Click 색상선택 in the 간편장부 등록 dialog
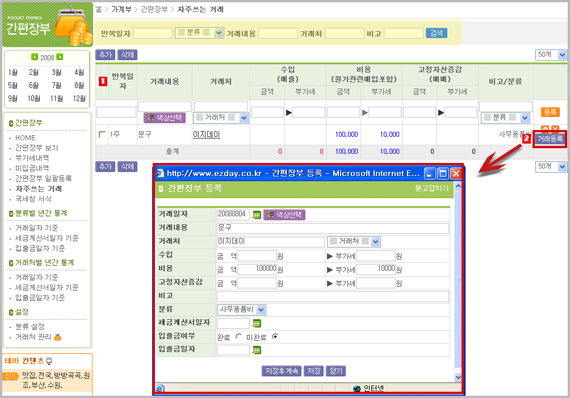The image size is (570, 398). [284, 215]
